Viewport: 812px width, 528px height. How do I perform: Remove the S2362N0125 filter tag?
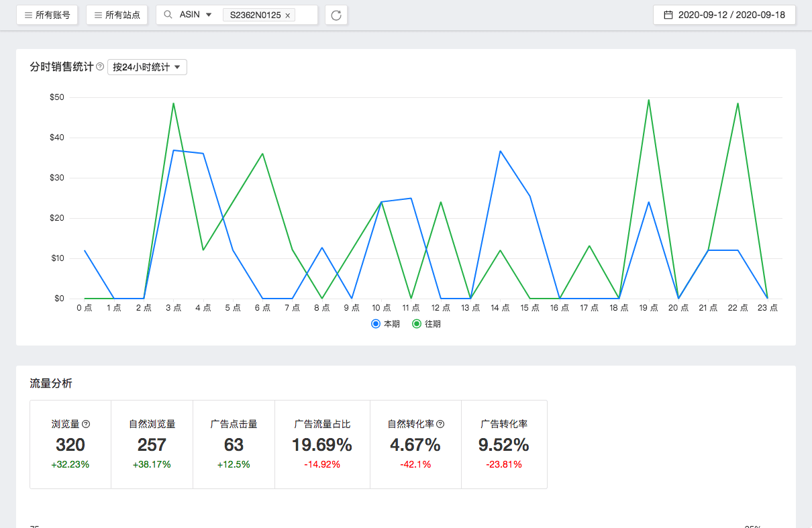click(288, 15)
